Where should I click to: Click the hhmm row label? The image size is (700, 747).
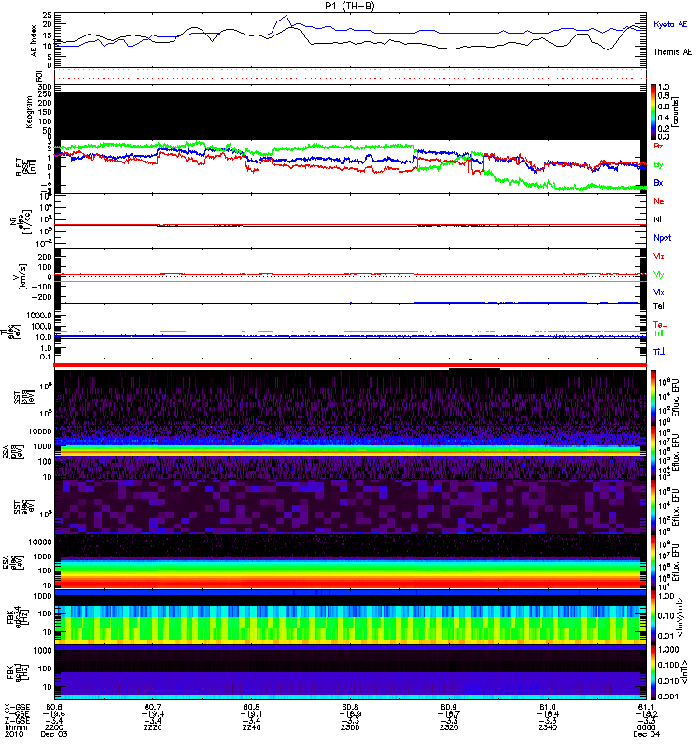pos(16,727)
